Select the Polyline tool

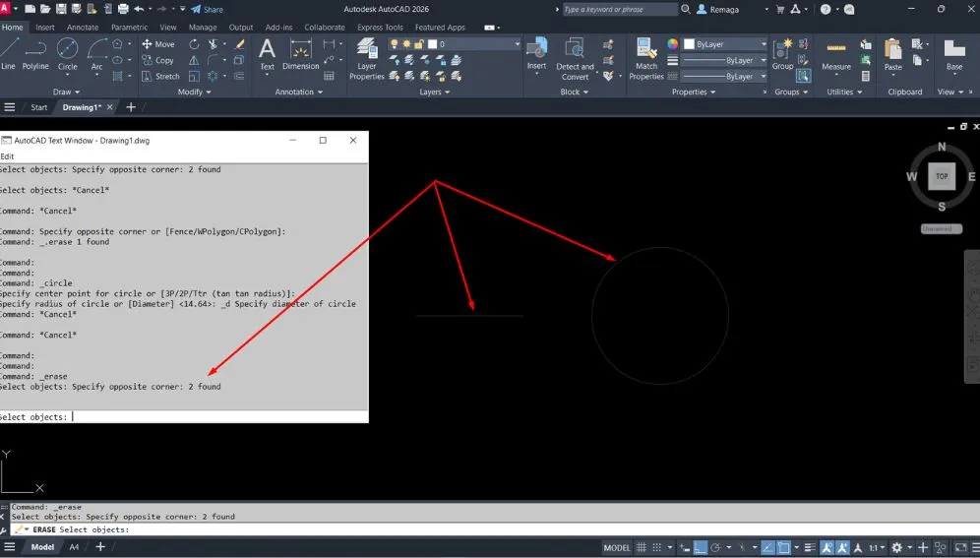pos(35,53)
